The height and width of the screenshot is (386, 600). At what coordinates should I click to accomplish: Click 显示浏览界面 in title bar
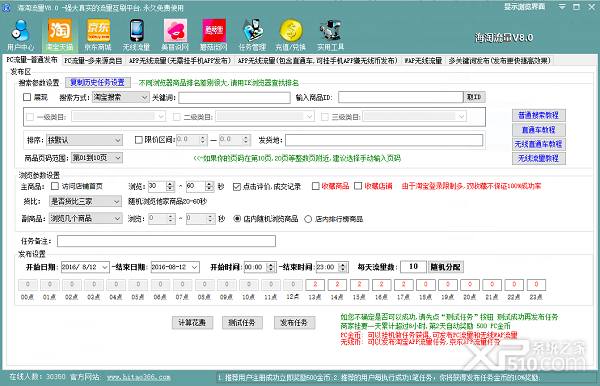point(524,7)
